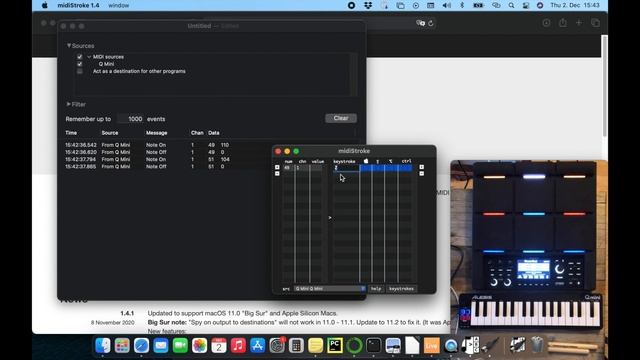
Task: Open Spotlight search in menu bar
Action: point(511,5)
